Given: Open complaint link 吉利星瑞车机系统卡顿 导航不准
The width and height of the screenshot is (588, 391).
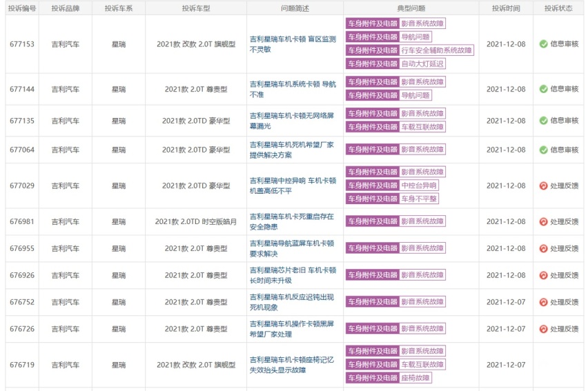Looking at the screenshot, I should (x=293, y=89).
